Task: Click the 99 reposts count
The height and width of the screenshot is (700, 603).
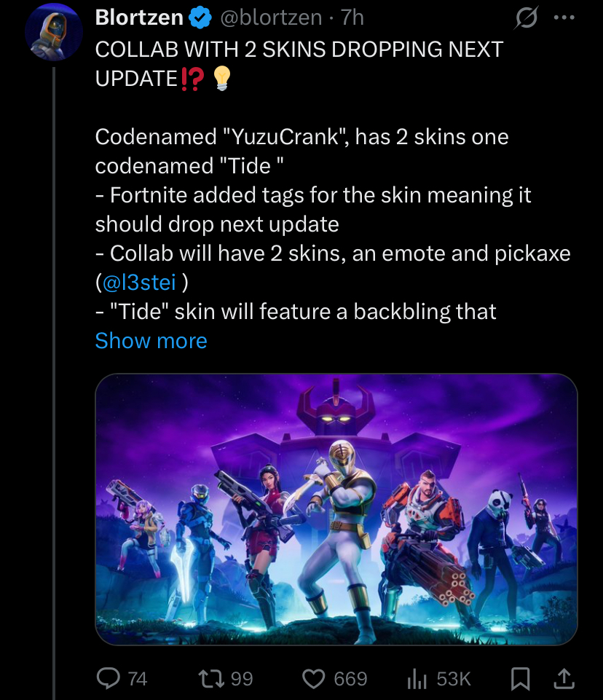Action: (242, 679)
